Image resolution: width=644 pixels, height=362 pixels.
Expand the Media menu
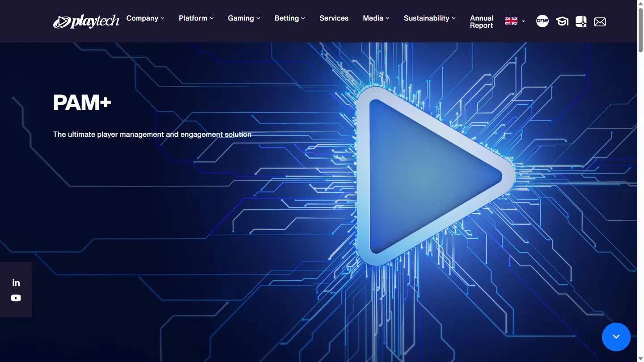[376, 18]
